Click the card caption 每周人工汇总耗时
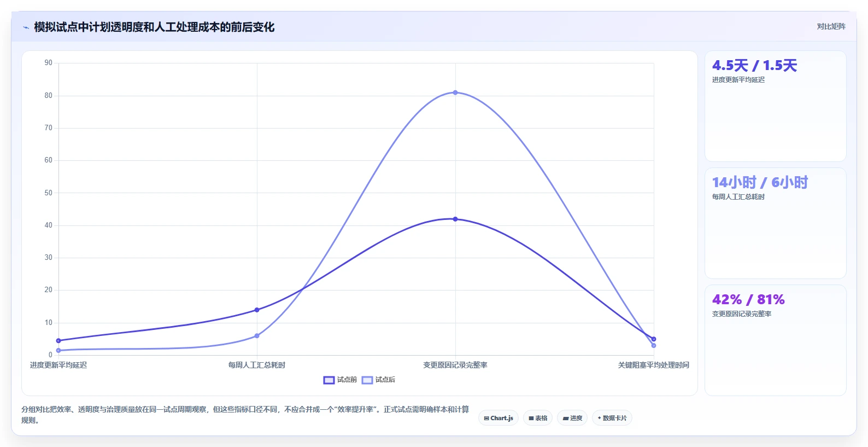 pyautogui.click(x=738, y=197)
